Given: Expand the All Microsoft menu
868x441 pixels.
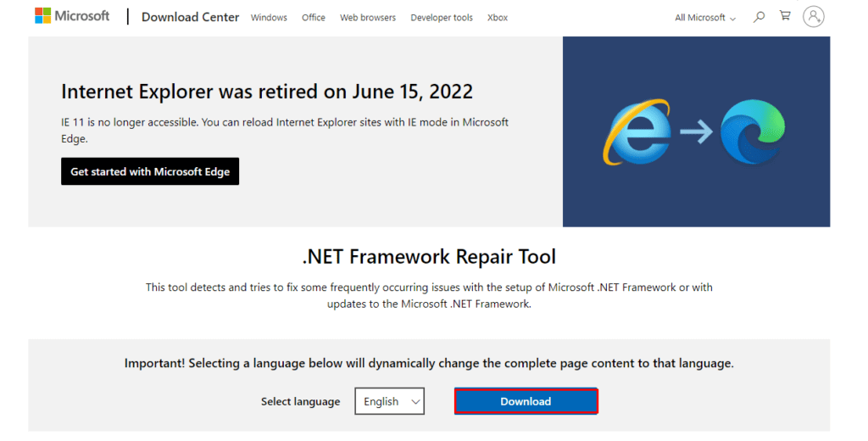Looking at the screenshot, I should [704, 18].
